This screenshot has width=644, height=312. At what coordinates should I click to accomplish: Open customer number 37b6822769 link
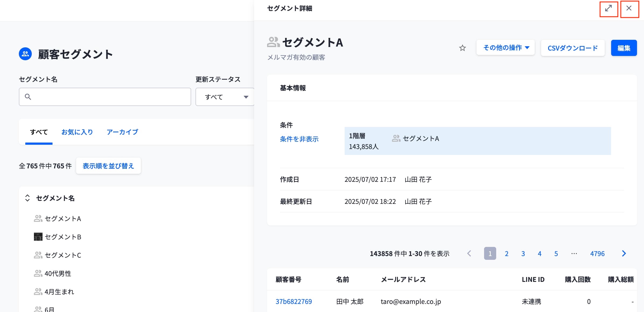pyautogui.click(x=293, y=302)
